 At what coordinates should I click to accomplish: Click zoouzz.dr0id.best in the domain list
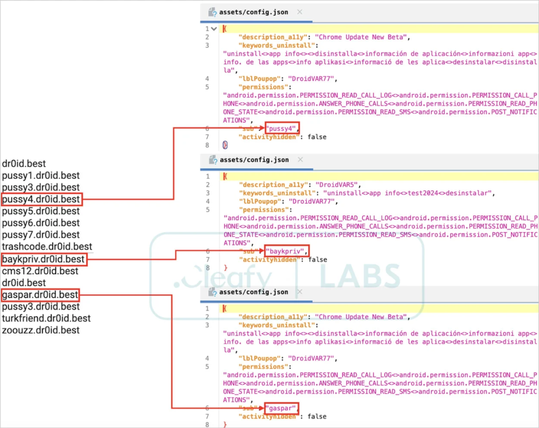tap(41, 330)
